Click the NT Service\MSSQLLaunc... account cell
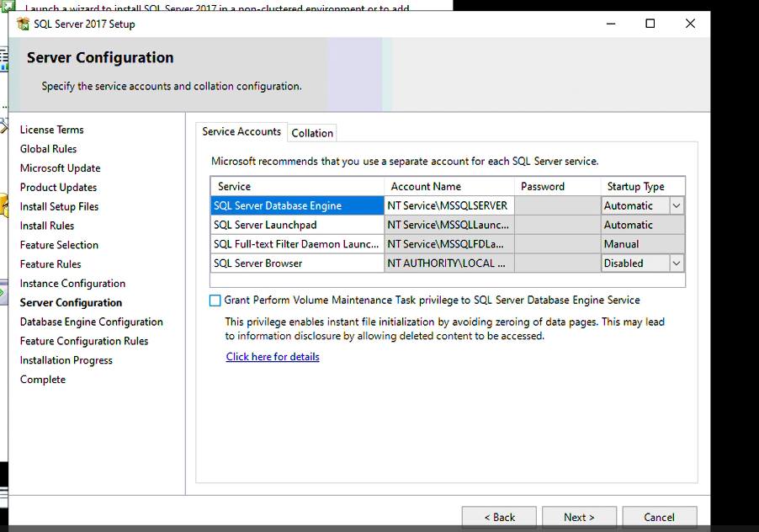Screen dimensions: 759x532 [448, 225]
